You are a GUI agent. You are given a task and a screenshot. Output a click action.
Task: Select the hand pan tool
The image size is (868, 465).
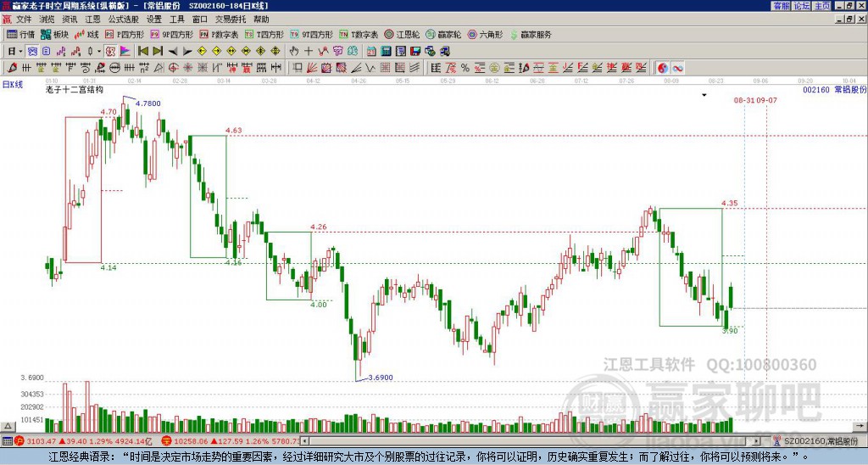(294, 52)
